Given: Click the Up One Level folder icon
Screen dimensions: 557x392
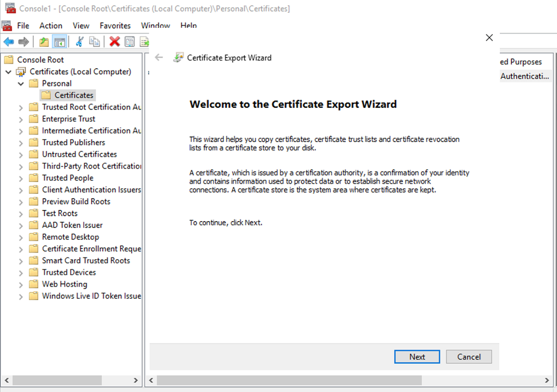Looking at the screenshot, I should [44, 42].
